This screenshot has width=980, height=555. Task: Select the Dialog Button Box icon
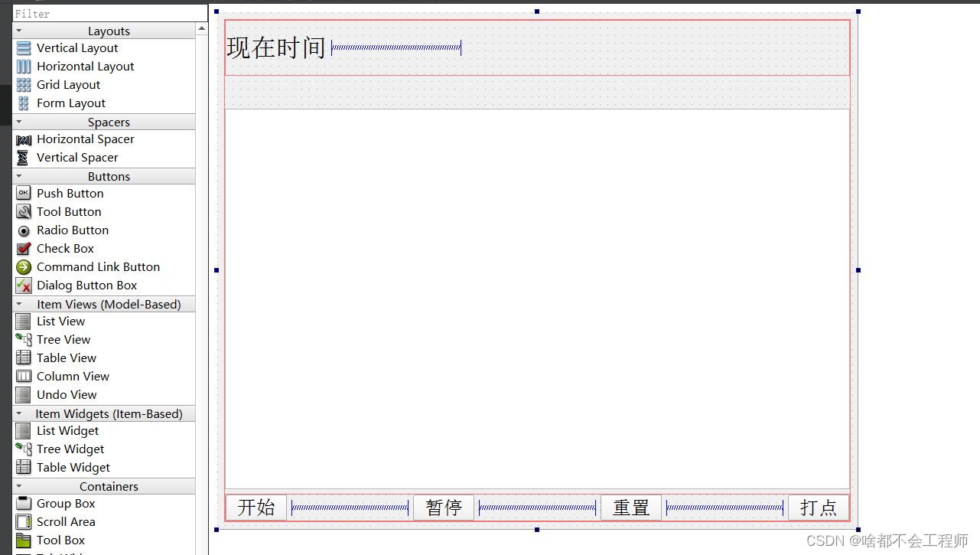pos(24,285)
